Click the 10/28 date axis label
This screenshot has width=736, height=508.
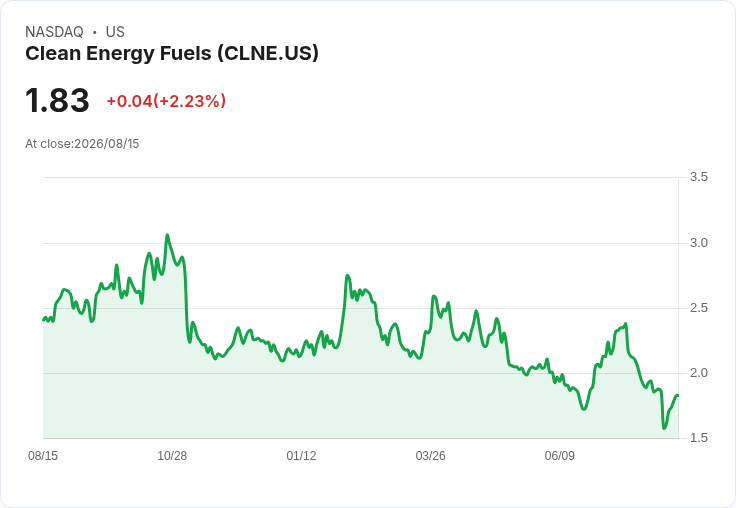(x=172, y=455)
